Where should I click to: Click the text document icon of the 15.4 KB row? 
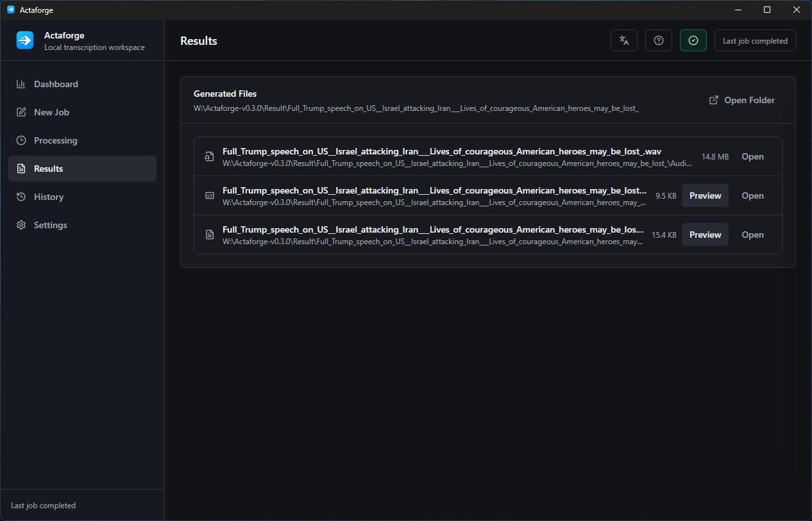coord(210,235)
